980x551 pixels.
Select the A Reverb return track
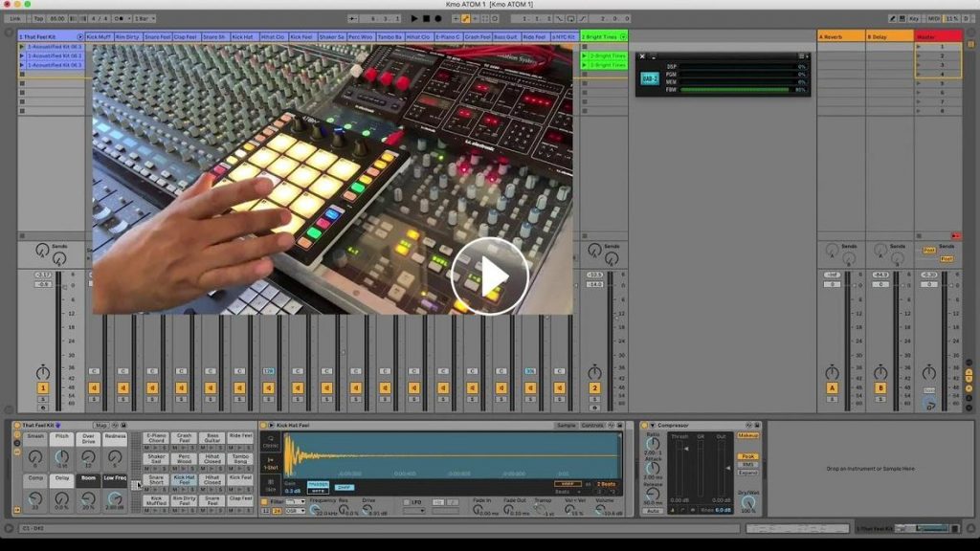[x=840, y=37]
